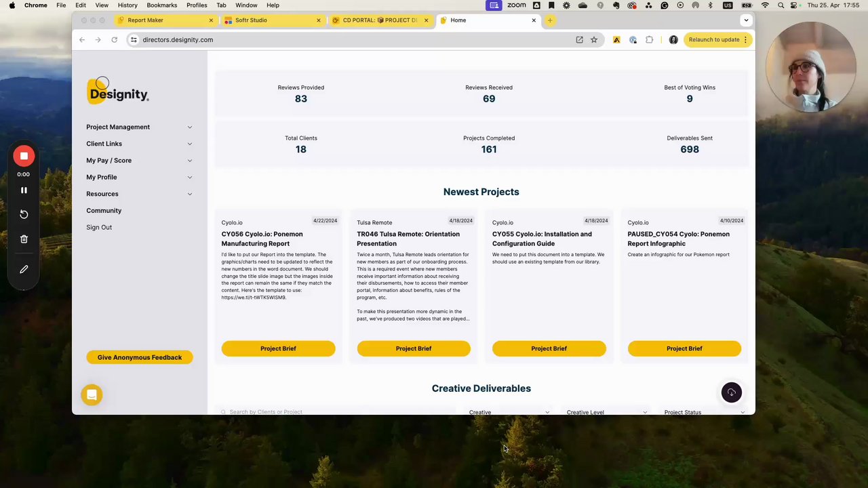Expand Project Management sidebar section
This screenshot has width=868, height=488.
139,127
